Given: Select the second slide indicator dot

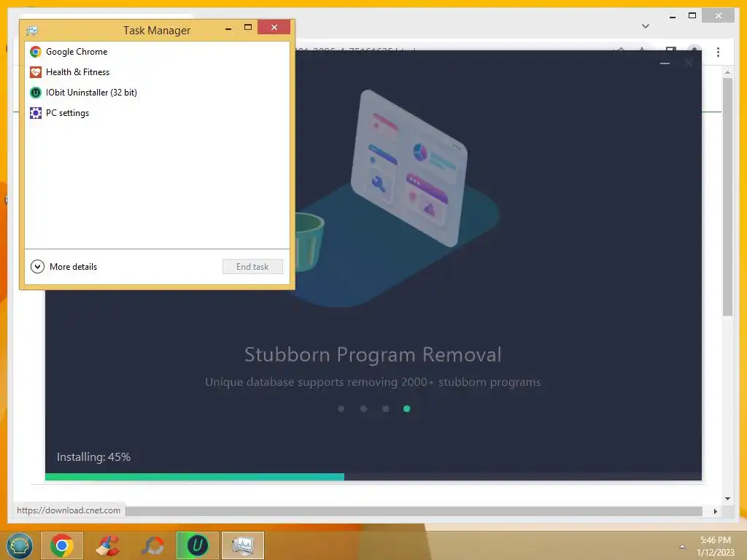Looking at the screenshot, I should (x=363, y=408).
